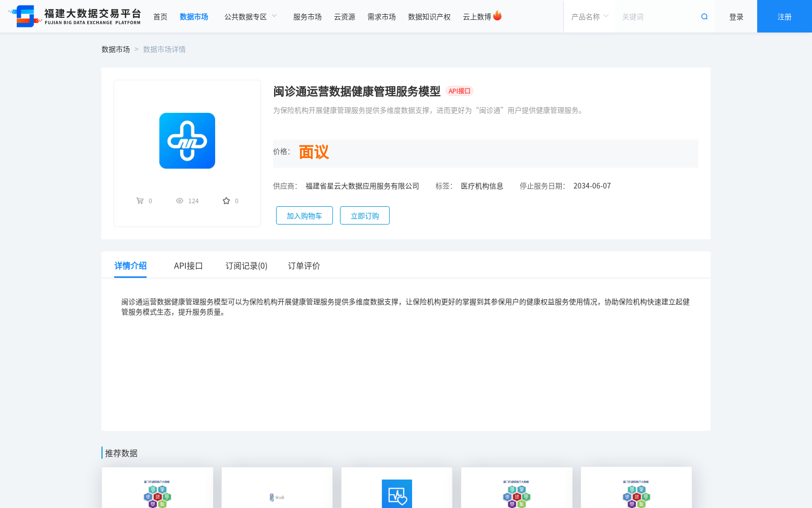Open the fourth recommended data card
Screen dimensions: 812x508
click(x=517, y=488)
